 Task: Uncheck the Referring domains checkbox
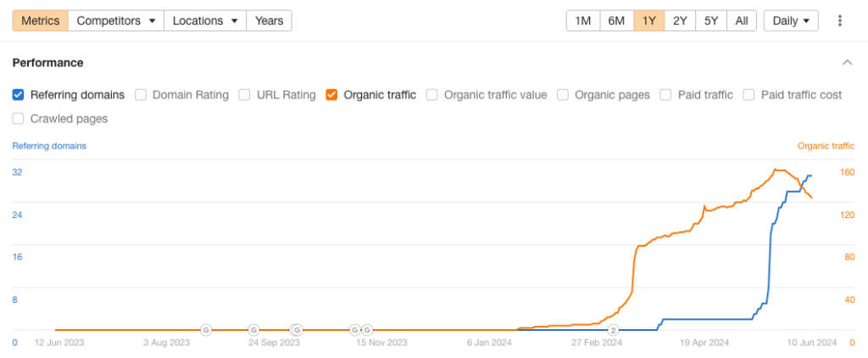pos(19,95)
